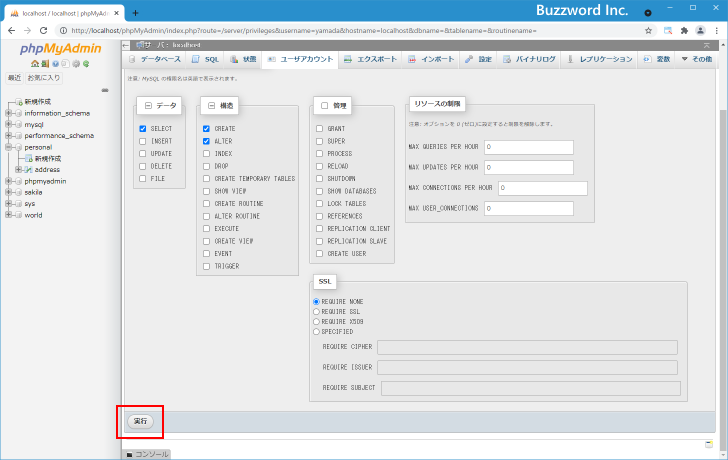Select the REQUIRE SSL radio button

pos(317,311)
